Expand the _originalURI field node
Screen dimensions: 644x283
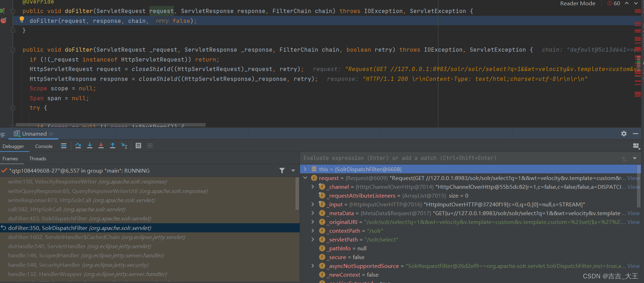pos(313,222)
